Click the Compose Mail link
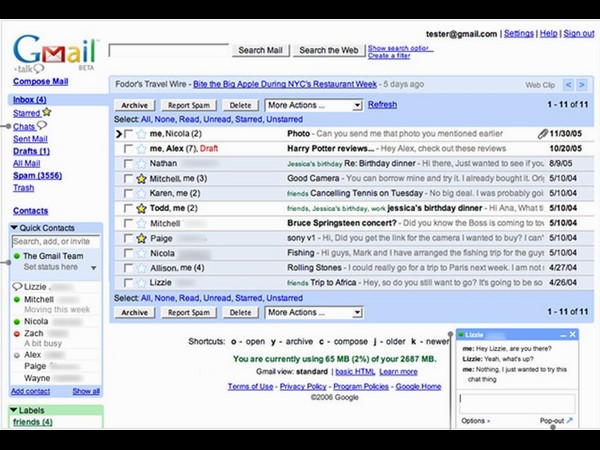600x450 pixels. tap(40, 81)
